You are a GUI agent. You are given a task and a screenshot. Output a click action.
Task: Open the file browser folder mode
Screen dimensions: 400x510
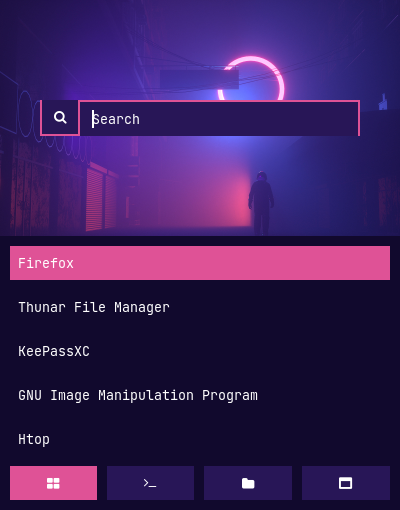pyautogui.click(x=248, y=483)
